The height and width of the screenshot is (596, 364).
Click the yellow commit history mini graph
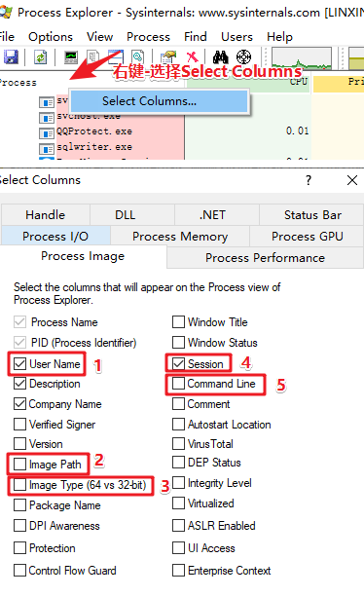click(x=356, y=58)
